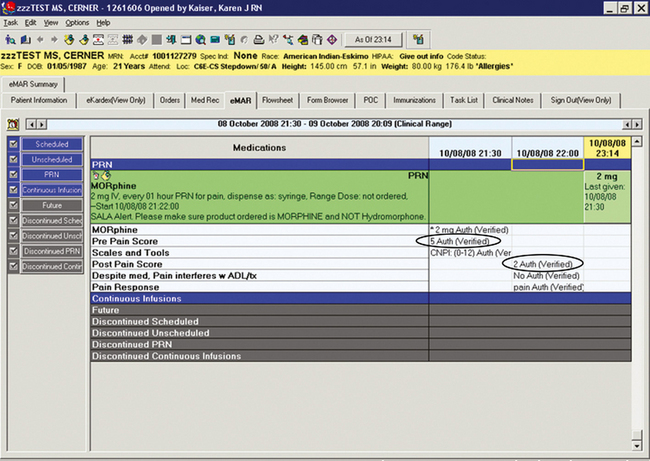The image size is (650, 461).
Task: Click the stacked colored books icon
Action: click(303, 40)
